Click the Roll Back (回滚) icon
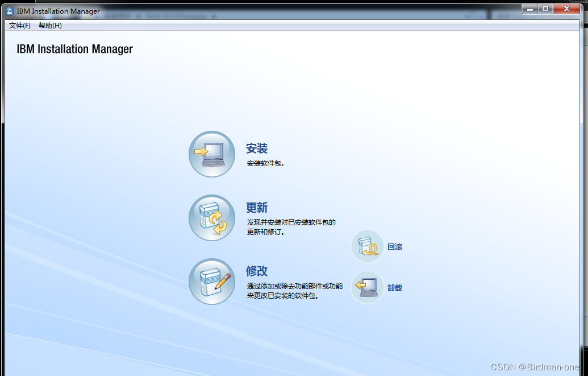 click(368, 246)
